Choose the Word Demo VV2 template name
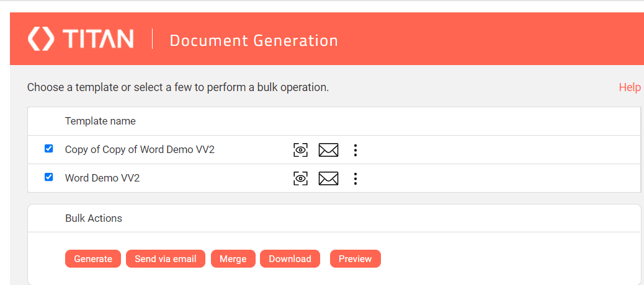The height and width of the screenshot is (285, 644). pos(102,178)
